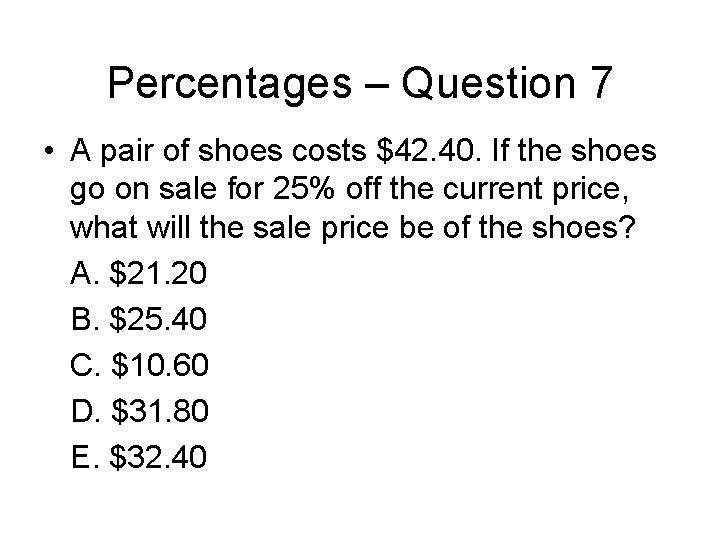
Task: Choose answer option E. $32.40
Action: (139, 456)
